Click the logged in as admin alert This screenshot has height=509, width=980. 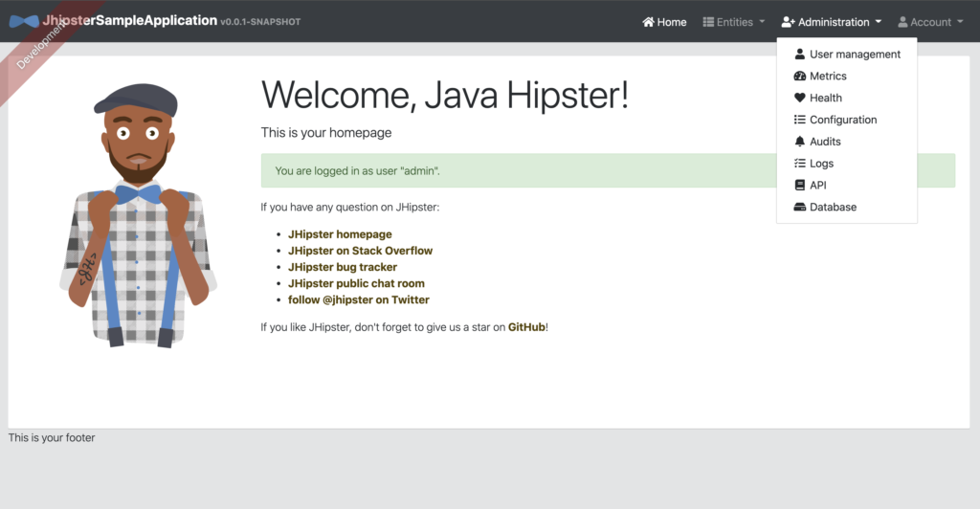[x=608, y=170]
